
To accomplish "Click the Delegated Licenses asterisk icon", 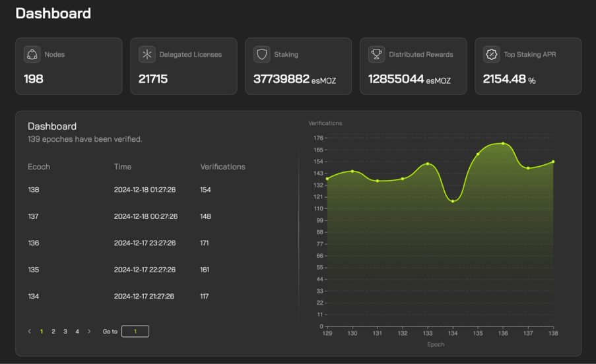I will point(147,55).
